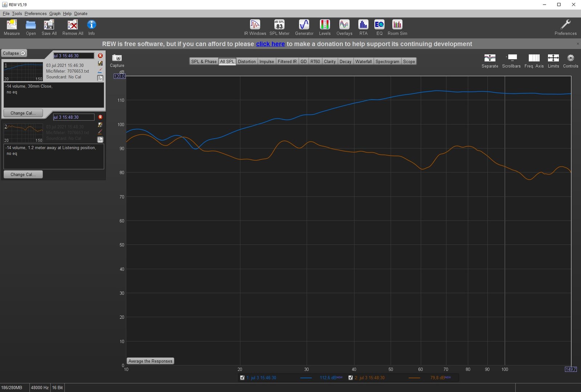Image resolution: width=581 pixels, height=392 pixels.
Task: Click the Measure icon in the toolbar
Action: click(12, 25)
